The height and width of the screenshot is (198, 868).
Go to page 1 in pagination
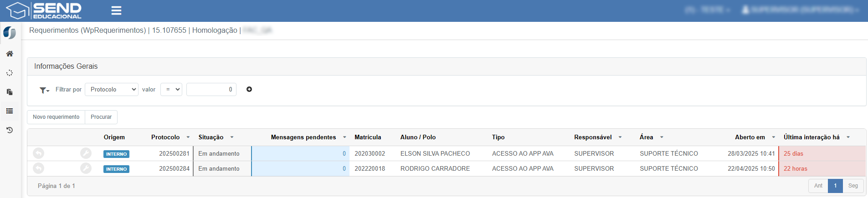[x=835, y=186]
